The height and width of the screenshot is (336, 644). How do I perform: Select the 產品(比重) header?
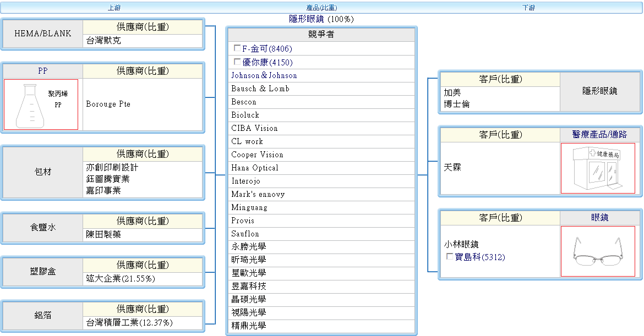pos(321,8)
